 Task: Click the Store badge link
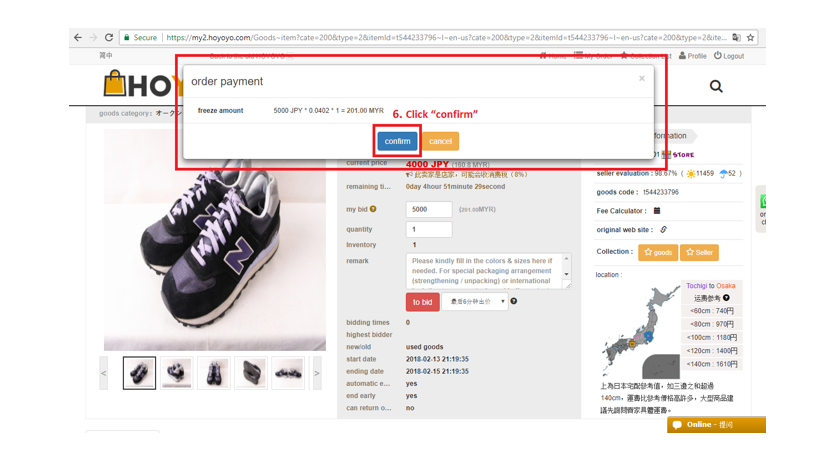[x=677, y=154]
